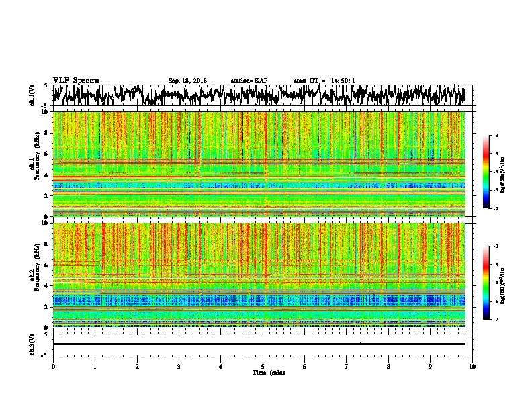
Task: Click the "Time (min)" x-axis label
Action: [x=269, y=373]
